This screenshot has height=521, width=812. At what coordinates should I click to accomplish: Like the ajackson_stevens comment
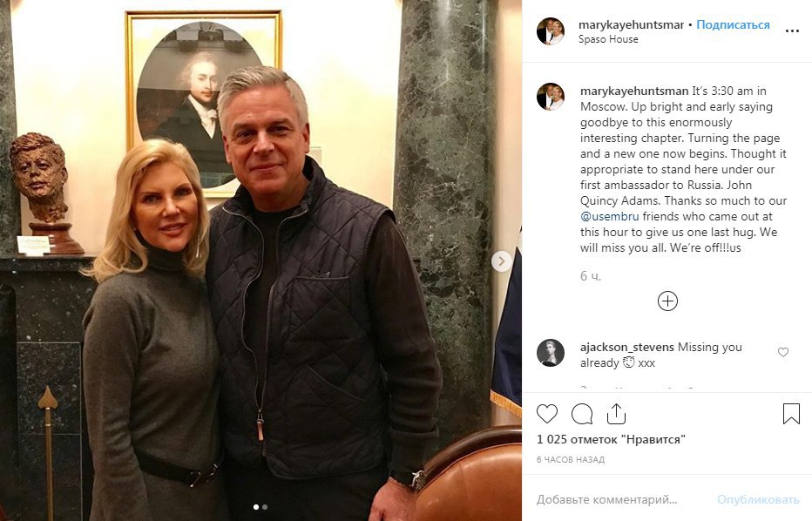pos(783,352)
